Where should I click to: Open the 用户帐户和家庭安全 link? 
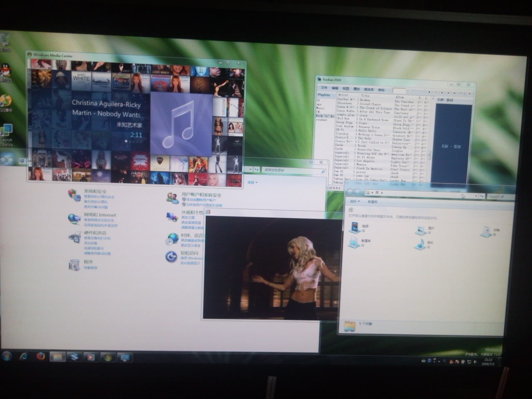click(x=202, y=195)
